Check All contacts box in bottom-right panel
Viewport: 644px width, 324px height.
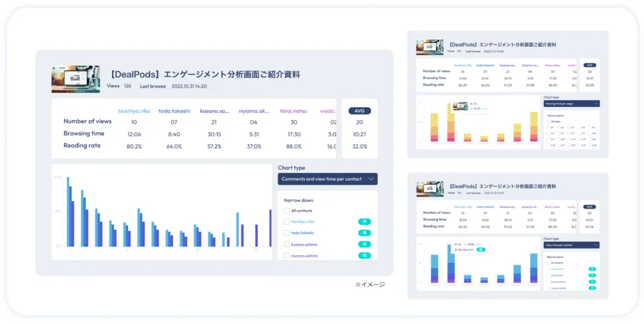click(549, 263)
